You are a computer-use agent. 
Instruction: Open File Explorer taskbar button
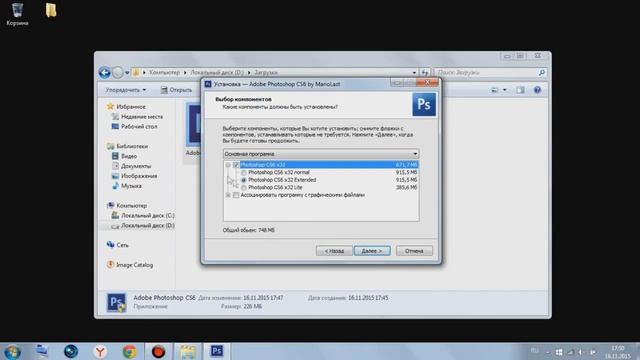point(187,351)
